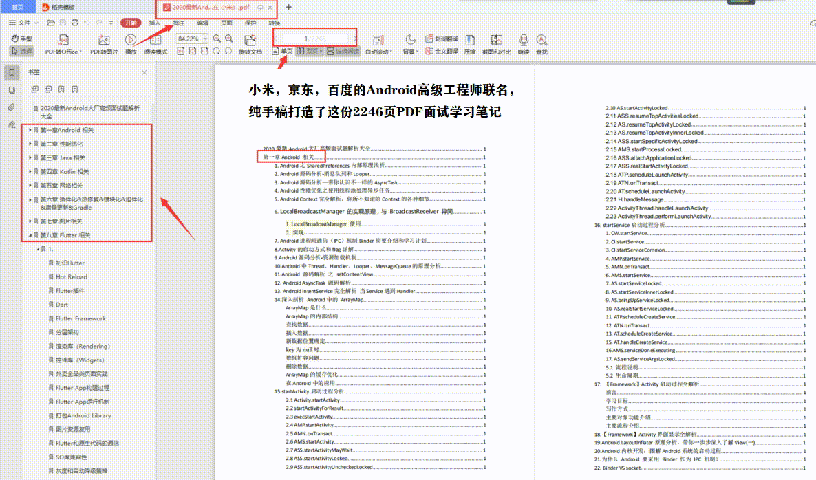This screenshot has height=480, width=816.
Task: Switch to the Insert ribbon tab
Action: click(x=155, y=23)
